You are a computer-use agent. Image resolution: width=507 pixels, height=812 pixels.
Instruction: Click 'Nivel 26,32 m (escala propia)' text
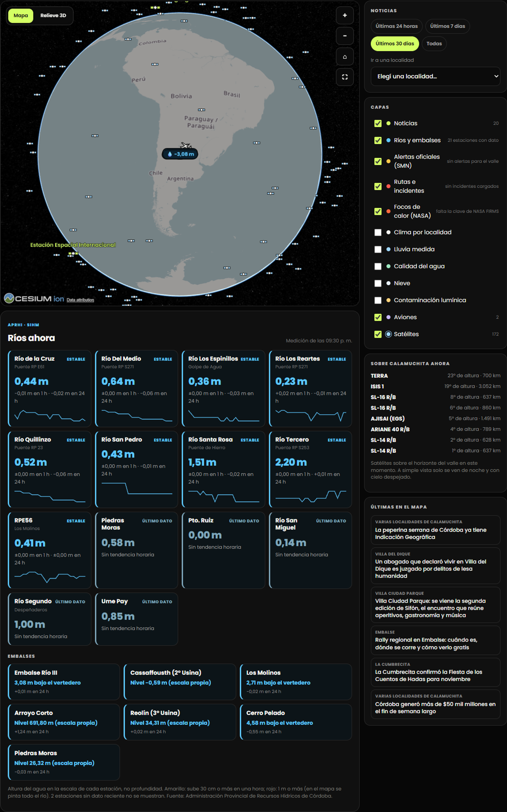[54, 763]
